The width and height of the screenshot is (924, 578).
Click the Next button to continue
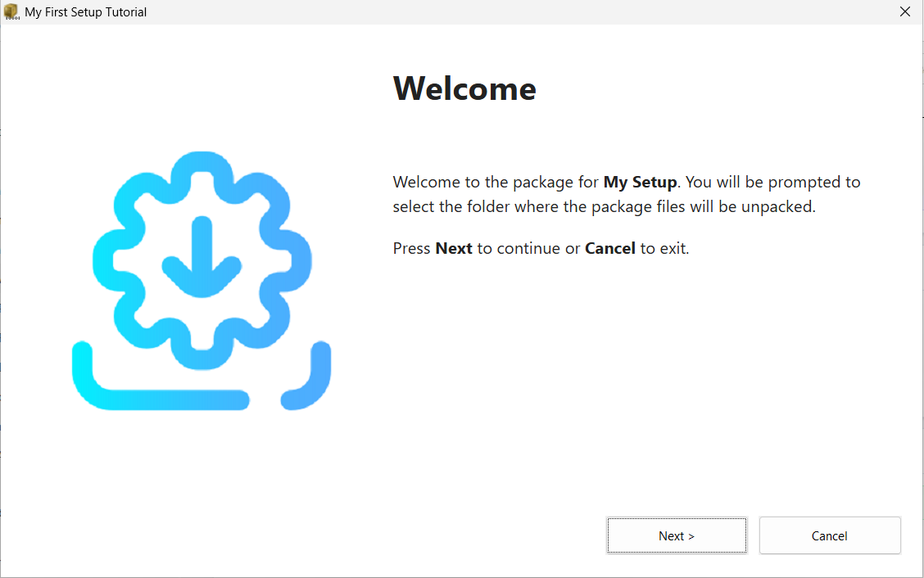click(x=677, y=535)
